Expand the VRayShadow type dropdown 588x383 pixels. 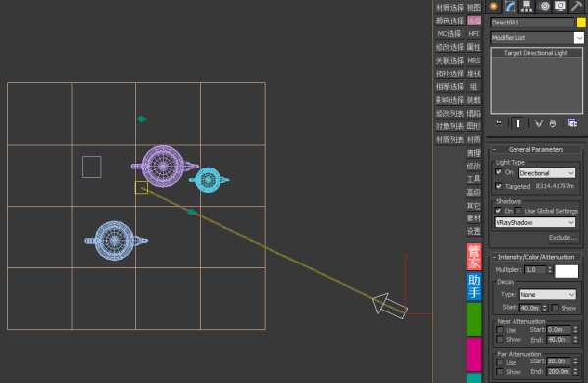535,222
